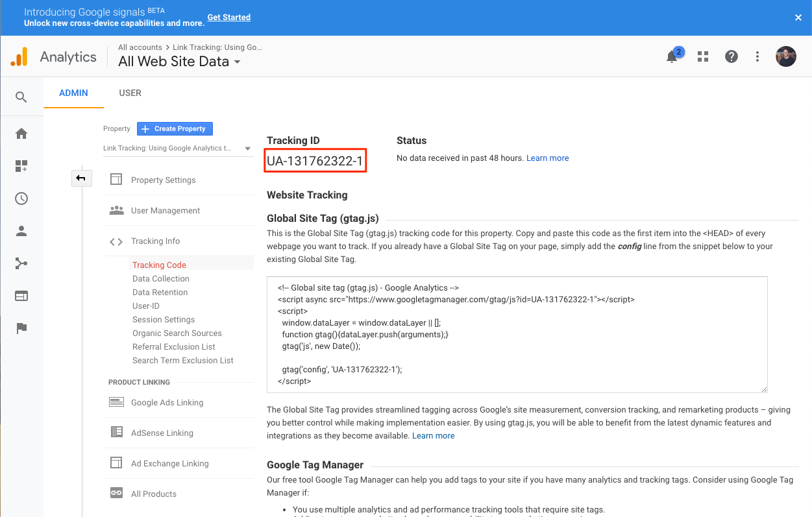Collapse the admin navigation panel

(81, 178)
